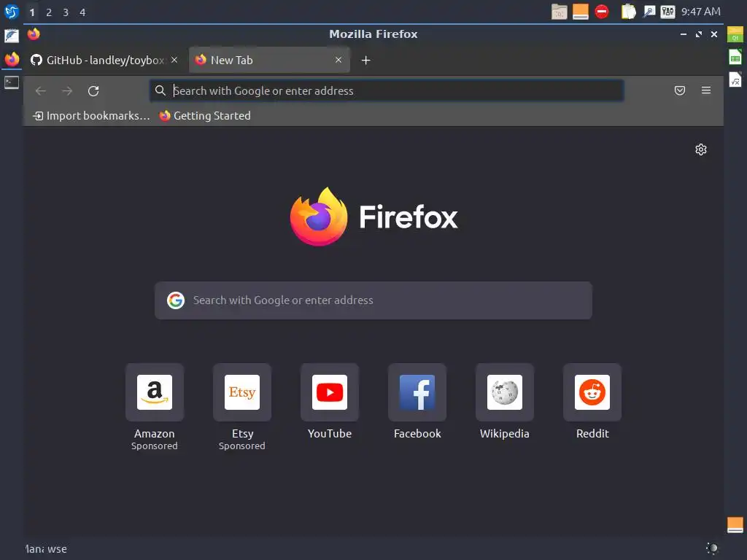Switch to GitHub landley/toybox tab
This screenshot has height=560, width=747.
tap(104, 60)
